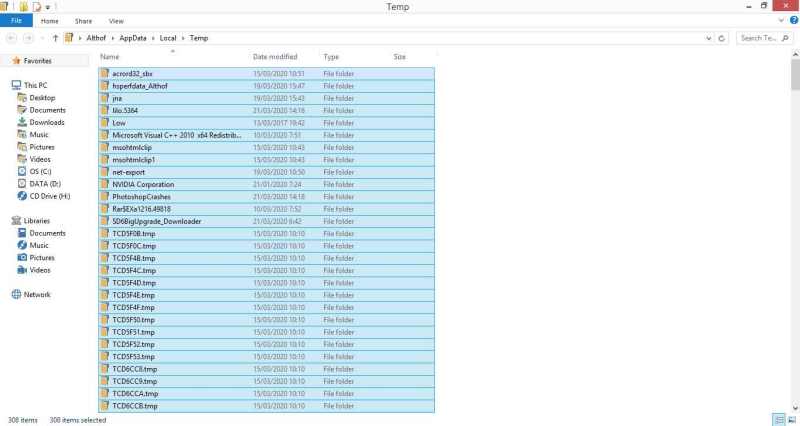
Task: Expand the ribbon with the chevron
Action: coord(781,20)
